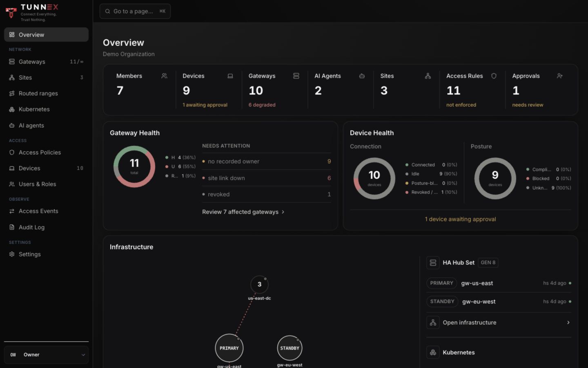Expand Open infrastructure chevron arrow

(568, 323)
